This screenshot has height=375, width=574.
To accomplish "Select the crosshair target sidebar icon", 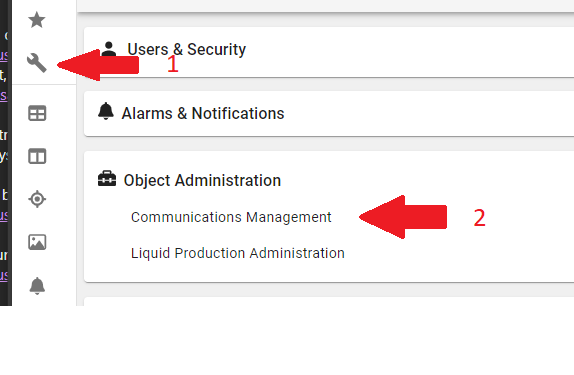I will [x=37, y=199].
